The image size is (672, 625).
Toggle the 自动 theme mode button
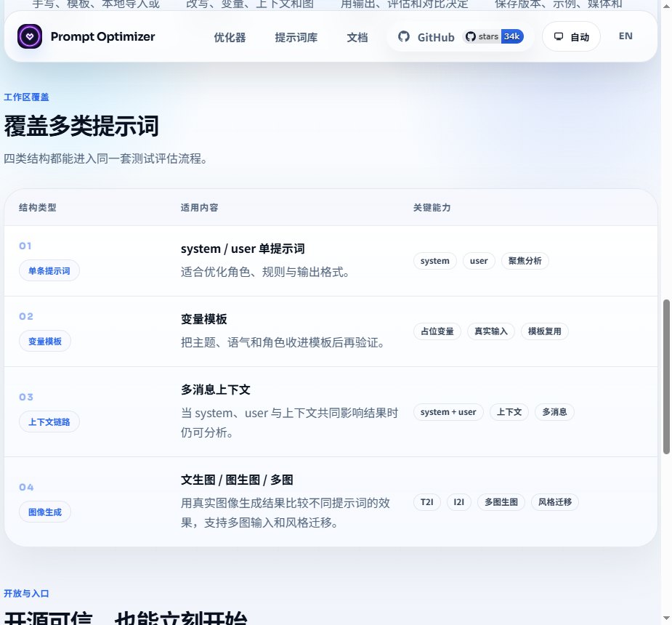pyautogui.click(x=571, y=36)
